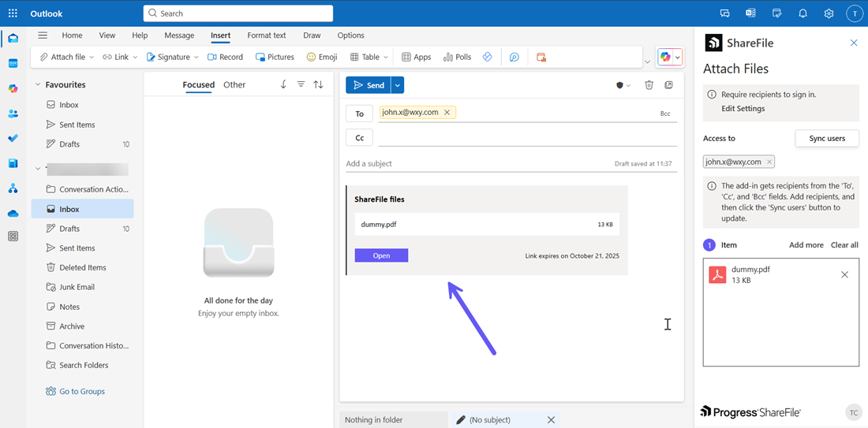Switch to the Other inbox view

[234, 84]
